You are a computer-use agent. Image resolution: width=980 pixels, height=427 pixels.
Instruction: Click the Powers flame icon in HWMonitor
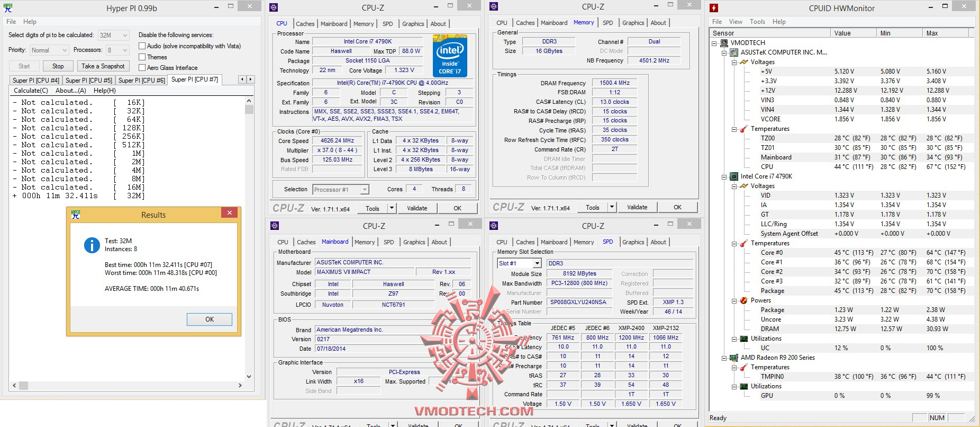click(744, 300)
